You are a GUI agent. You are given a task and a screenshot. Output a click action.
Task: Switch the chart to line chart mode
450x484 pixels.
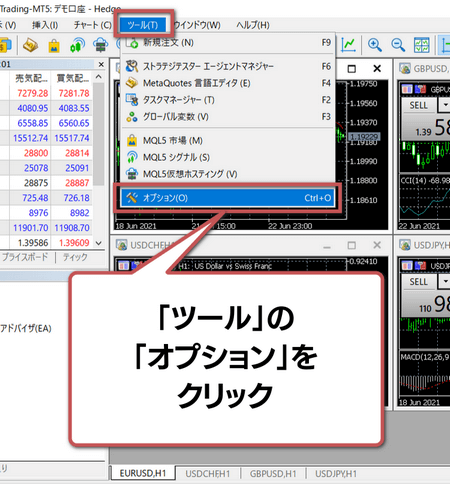[348, 45]
